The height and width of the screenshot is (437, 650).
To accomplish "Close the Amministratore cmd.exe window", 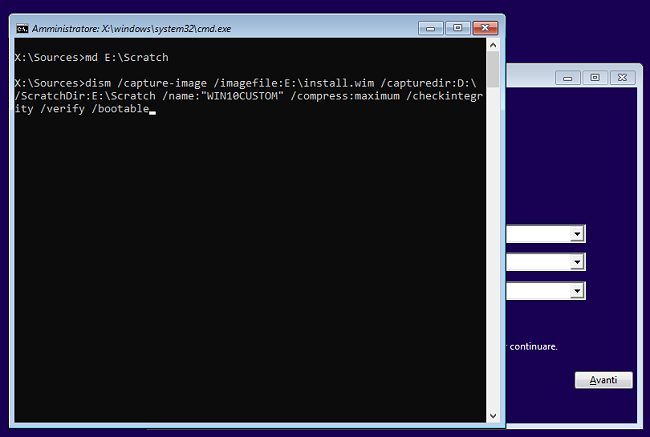I will tap(485, 28).
